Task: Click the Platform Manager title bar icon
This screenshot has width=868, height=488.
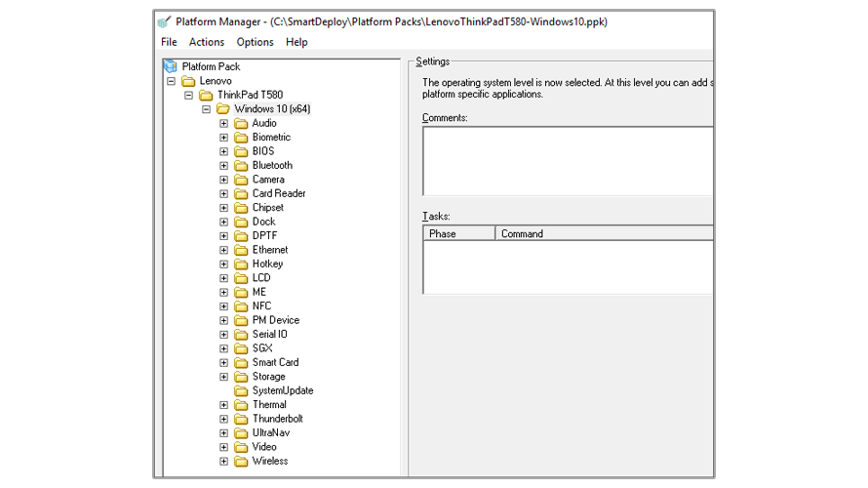Action: 165,20
